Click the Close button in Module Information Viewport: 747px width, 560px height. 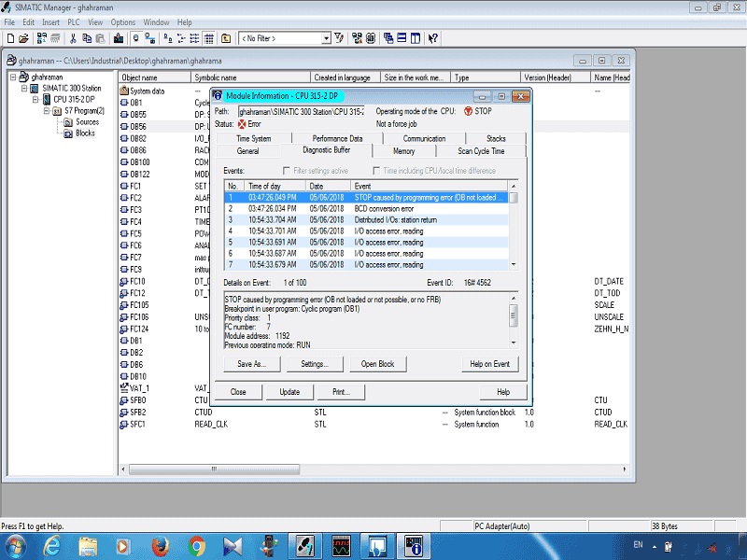(238, 392)
